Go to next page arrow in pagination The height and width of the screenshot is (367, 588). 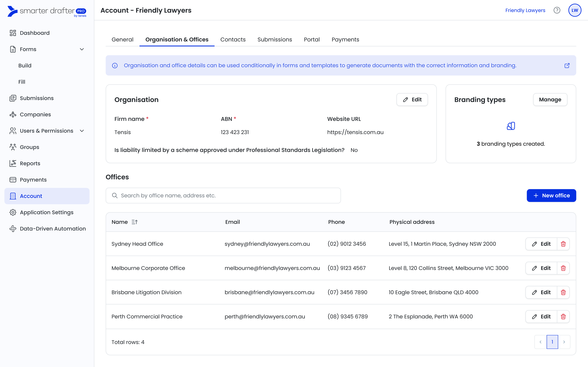[564, 342]
